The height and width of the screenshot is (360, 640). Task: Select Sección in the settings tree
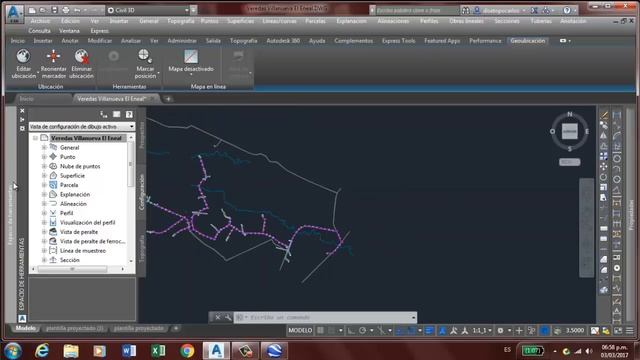(70, 260)
